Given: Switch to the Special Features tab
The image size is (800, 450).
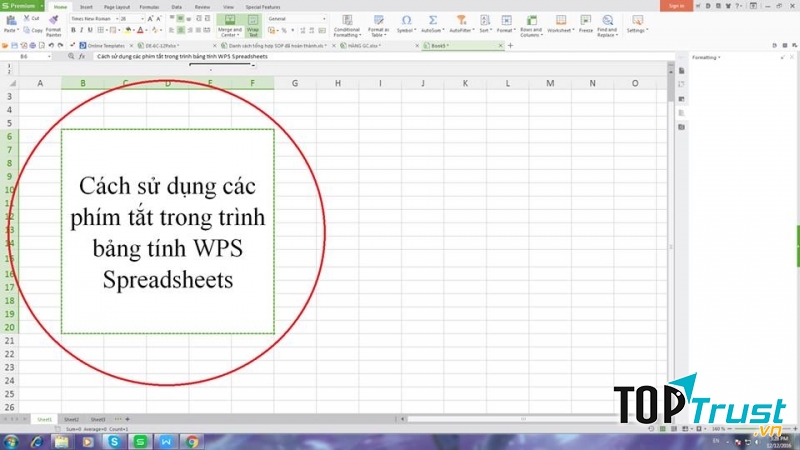Looking at the screenshot, I should pyautogui.click(x=263, y=7).
